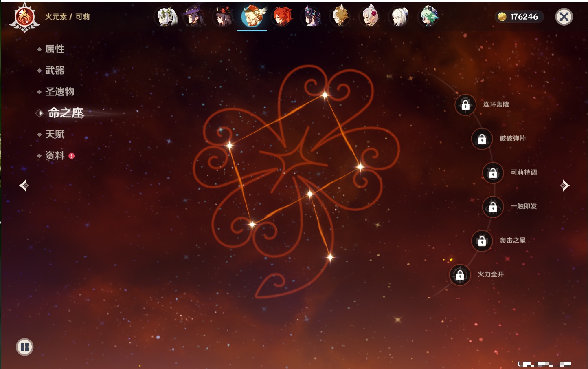Open locked constellation 轰击之星
Image resolution: width=588 pixels, height=369 pixels.
pos(482,241)
